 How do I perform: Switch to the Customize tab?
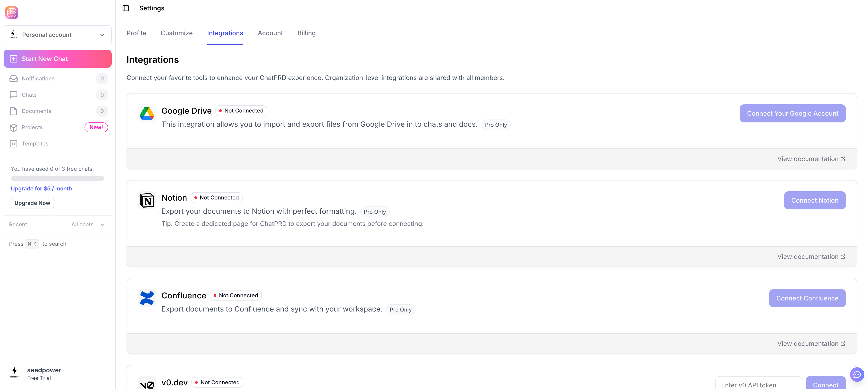coord(177,33)
